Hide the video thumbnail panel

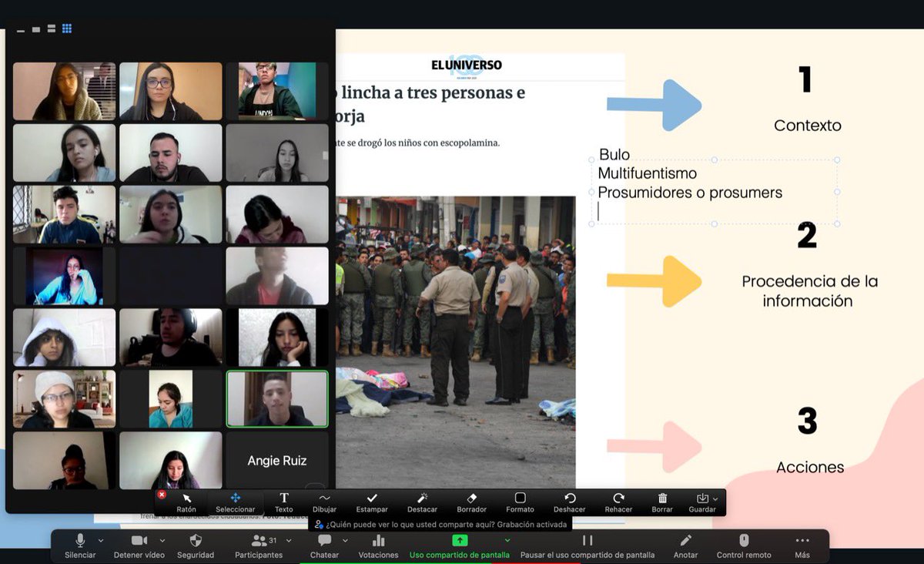tap(21, 29)
